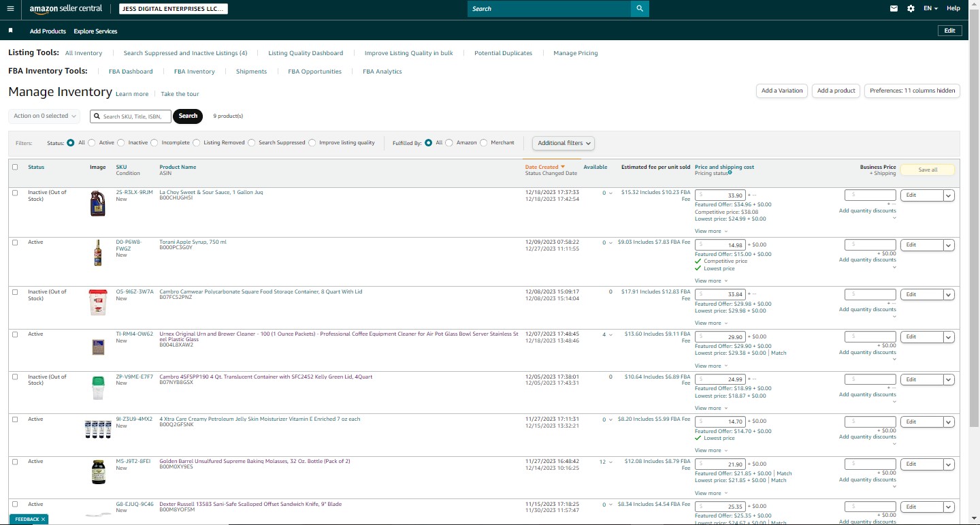Click the Add a product button

[836, 91]
